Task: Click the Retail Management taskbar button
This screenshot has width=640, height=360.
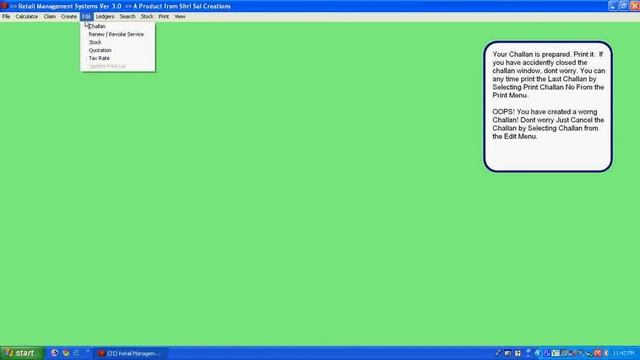Action: point(131,353)
